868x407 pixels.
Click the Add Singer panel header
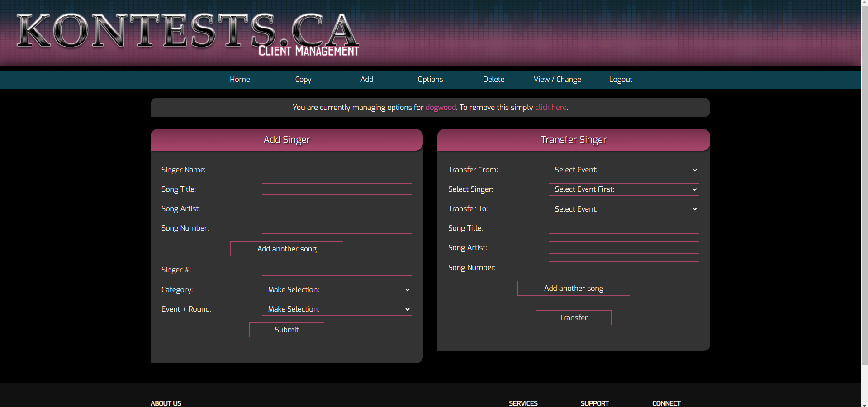pos(287,140)
